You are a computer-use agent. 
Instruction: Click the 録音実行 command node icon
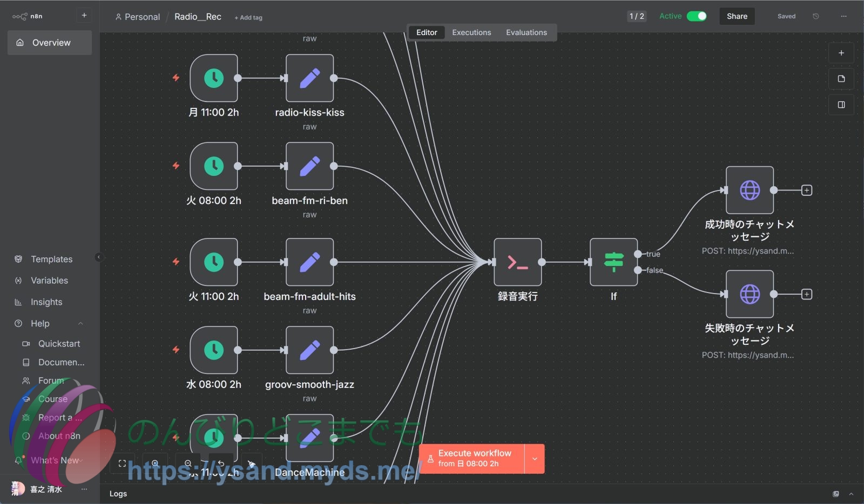click(517, 262)
